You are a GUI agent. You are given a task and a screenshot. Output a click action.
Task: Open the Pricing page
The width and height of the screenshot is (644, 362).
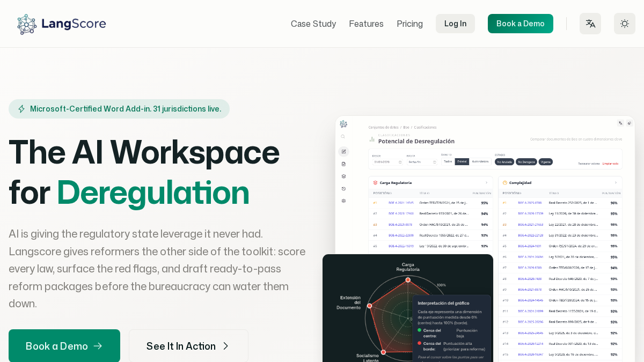pyautogui.click(x=409, y=24)
